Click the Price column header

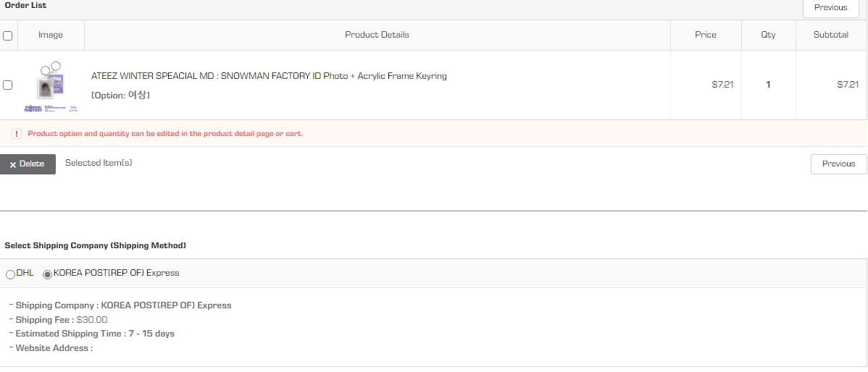coord(705,35)
